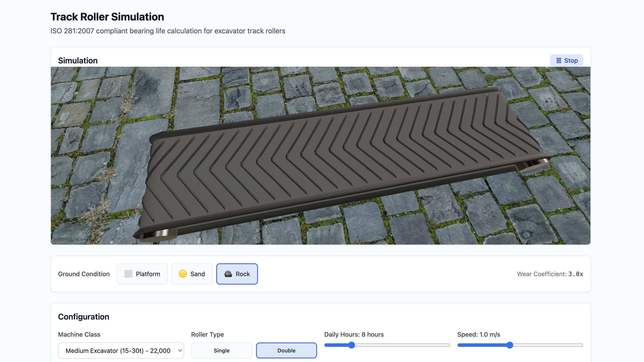Viewport: 644px width, 362px height.
Task: Choose Double roller type
Action: (x=286, y=350)
